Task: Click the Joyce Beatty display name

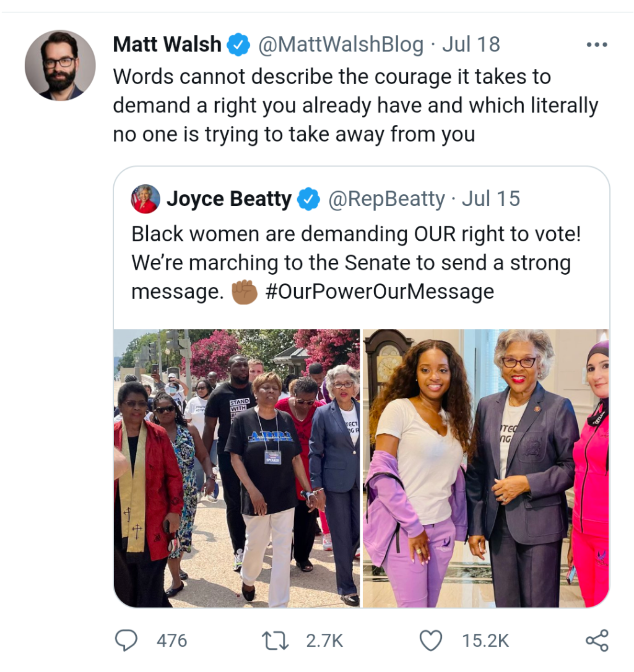Action: pyautogui.click(x=229, y=199)
